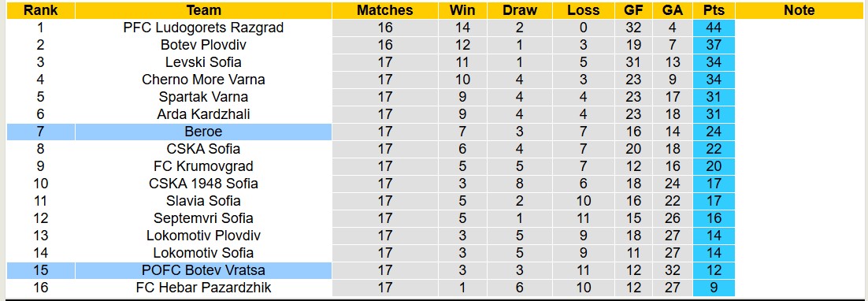This screenshot has width=868, height=301.
Task: Click the Matches column header
Action: (384, 10)
